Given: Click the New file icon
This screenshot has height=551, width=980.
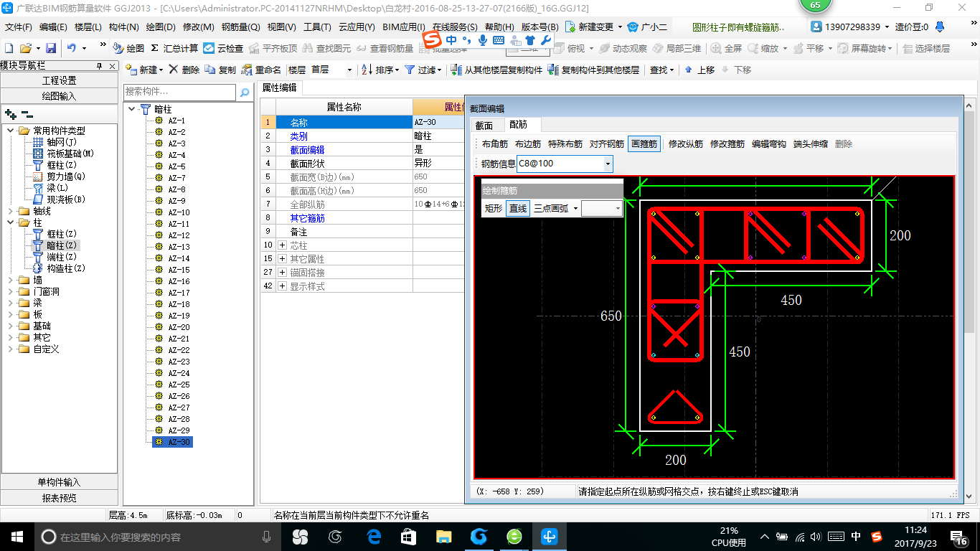Looking at the screenshot, I should 9,48.
